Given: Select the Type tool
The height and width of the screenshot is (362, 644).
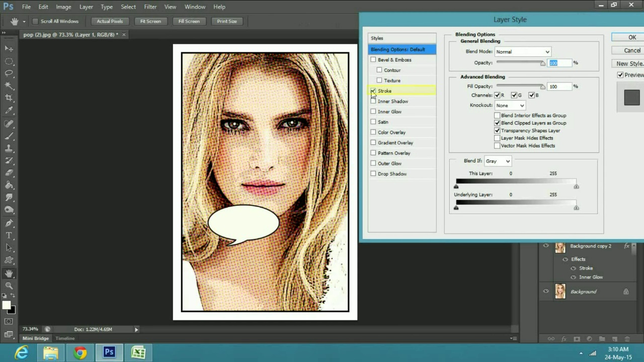Looking at the screenshot, I should tap(9, 235).
